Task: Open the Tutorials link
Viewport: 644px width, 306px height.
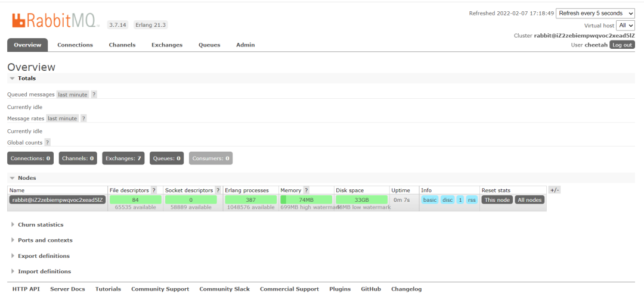Action: click(109, 289)
